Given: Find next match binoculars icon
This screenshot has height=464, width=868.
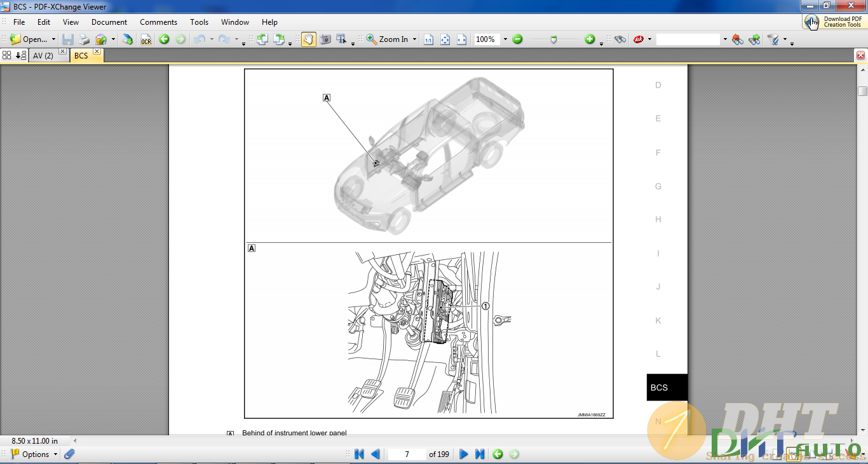Looking at the screenshot, I should (754, 39).
